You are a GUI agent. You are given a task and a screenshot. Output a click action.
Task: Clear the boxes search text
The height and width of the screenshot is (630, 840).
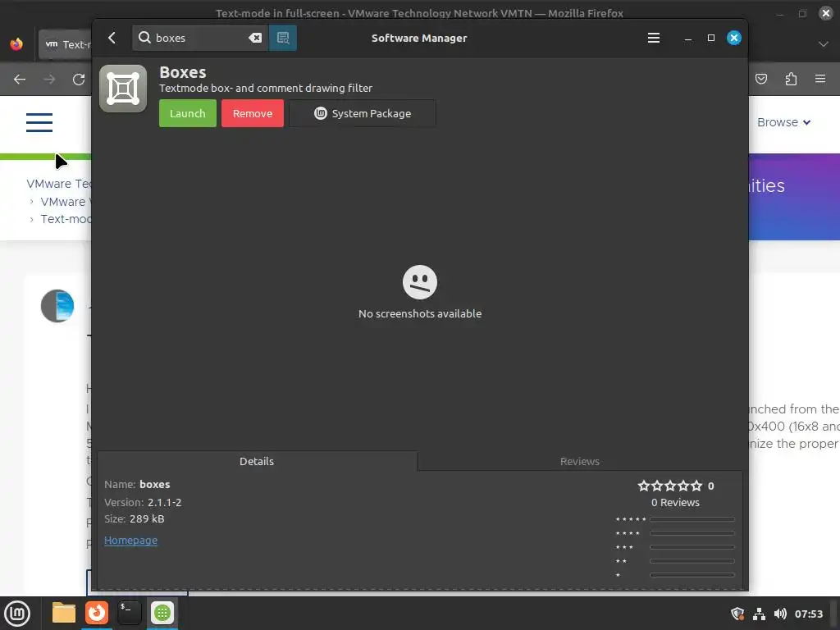pyautogui.click(x=255, y=38)
